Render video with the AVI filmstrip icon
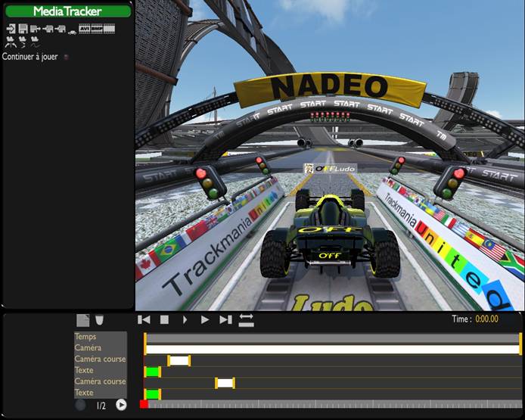 pos(85,29)
